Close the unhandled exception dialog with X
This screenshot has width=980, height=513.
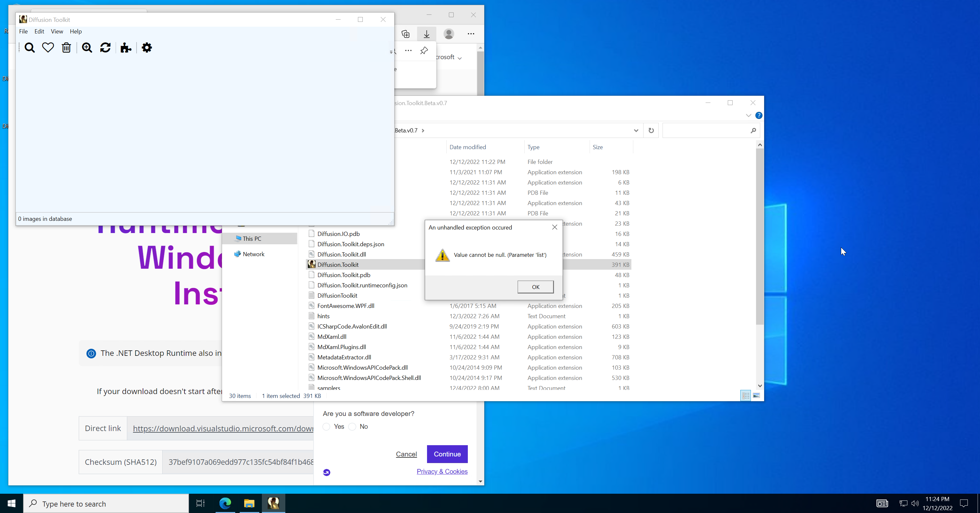(554, 227)
